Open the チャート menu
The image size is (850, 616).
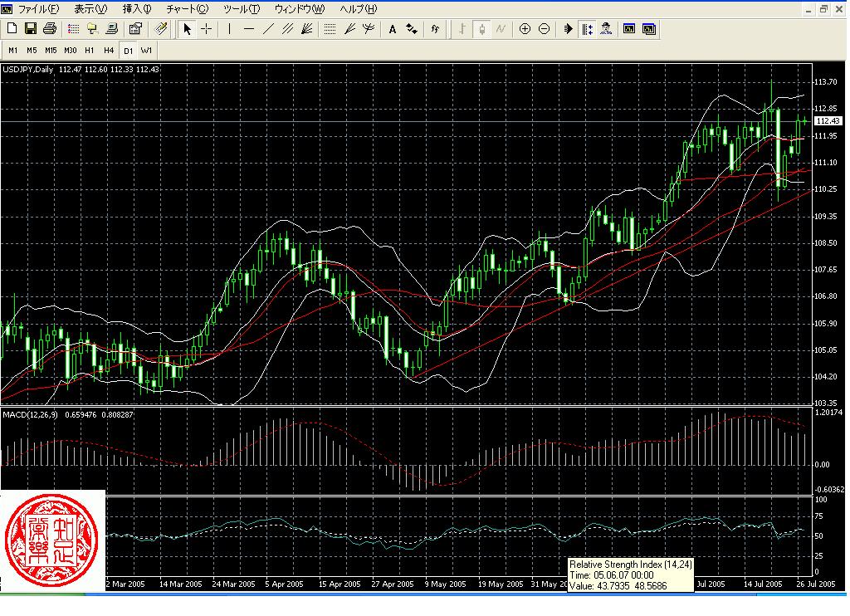[184, 8]
